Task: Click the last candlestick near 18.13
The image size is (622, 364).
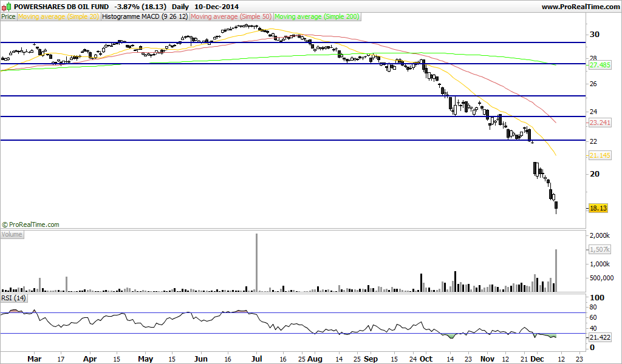Action: [556, 207]
